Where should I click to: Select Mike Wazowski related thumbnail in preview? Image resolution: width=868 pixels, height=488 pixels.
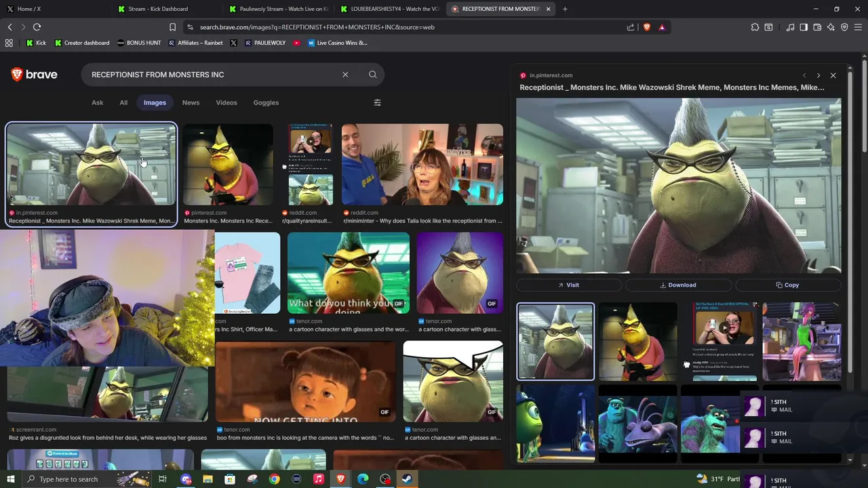coord(555,424)
